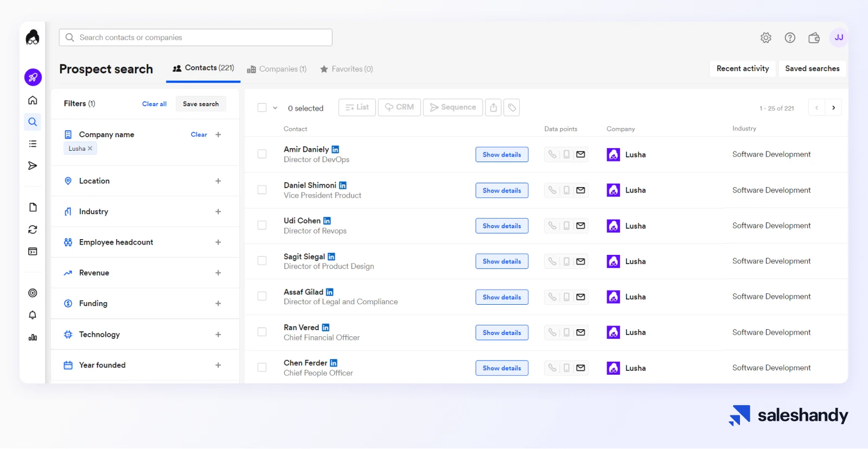Go to Home icon in sidebar
Image resolution: width=868 pixels, height=449 pixels.
33,100
